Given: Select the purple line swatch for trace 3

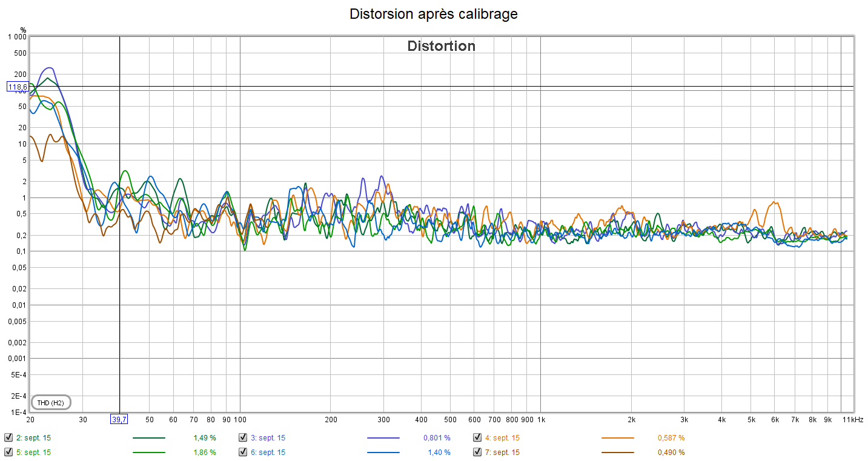Looking at the screenshot, I should click(383, 438).
